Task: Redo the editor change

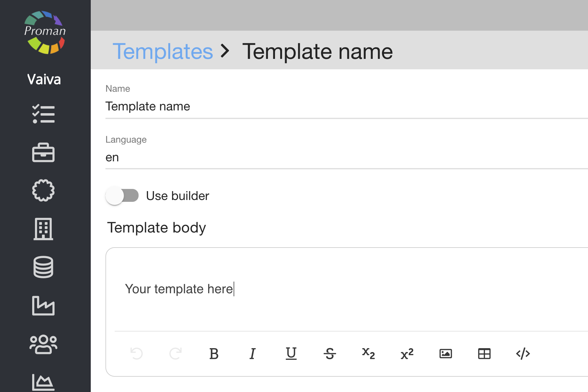Action: pos(175,354)
